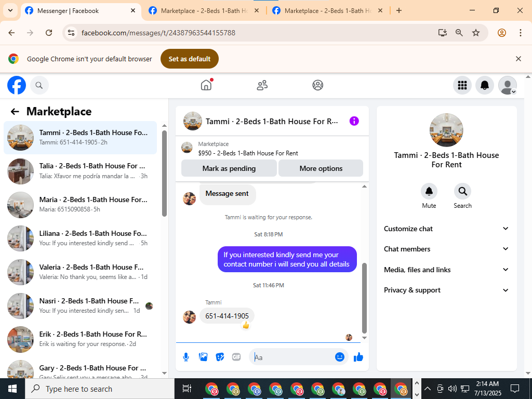Open account profile avatar menu
The width and height of the screenshot is (532, 399).
pos(507,85)
